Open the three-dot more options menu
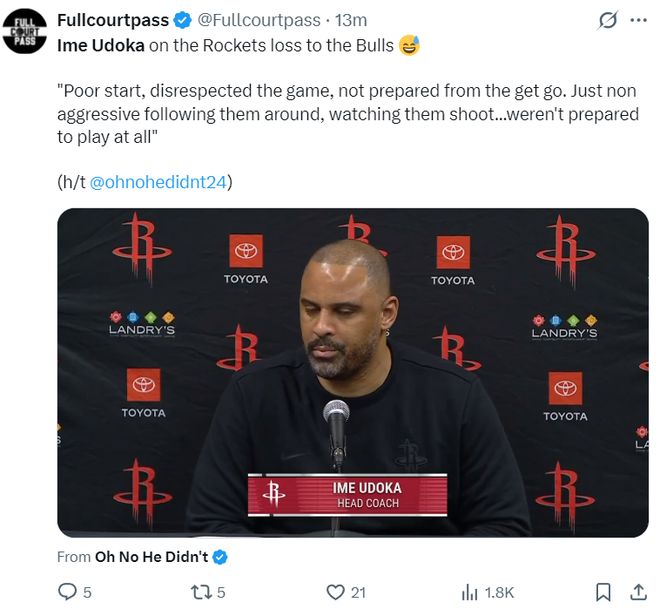 click(639, 20)
